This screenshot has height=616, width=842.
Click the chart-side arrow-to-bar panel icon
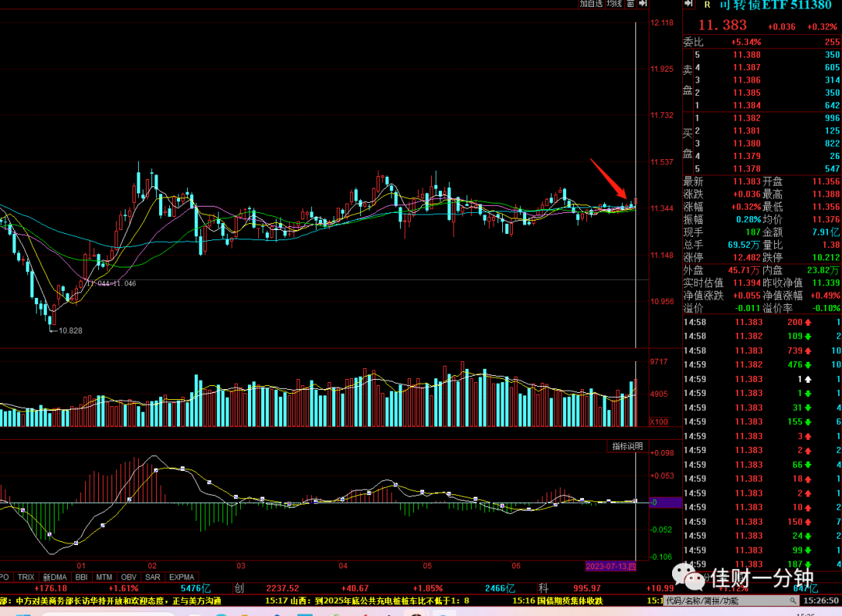click(x=642, y=4)
